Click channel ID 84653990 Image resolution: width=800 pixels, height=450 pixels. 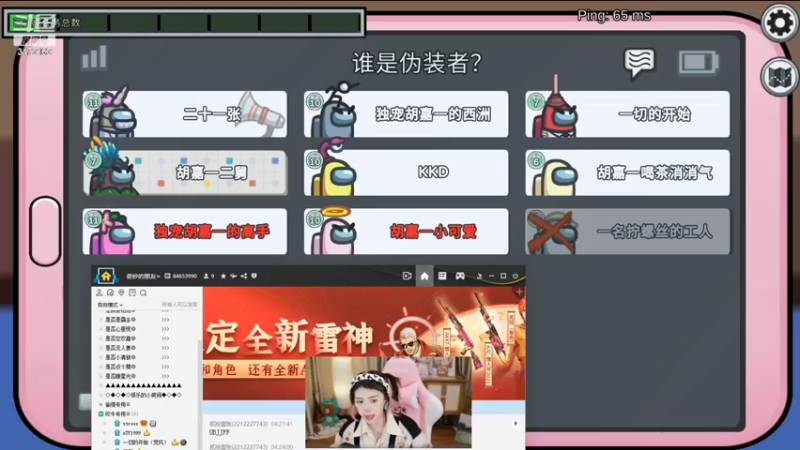(x=181, y=276)
